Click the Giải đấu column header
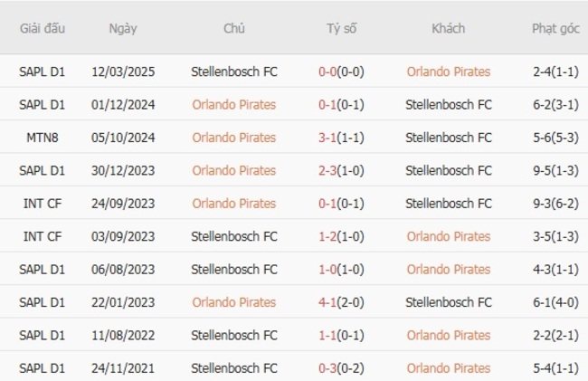This screenshot has height=381, width=588. tap(43, 28)
